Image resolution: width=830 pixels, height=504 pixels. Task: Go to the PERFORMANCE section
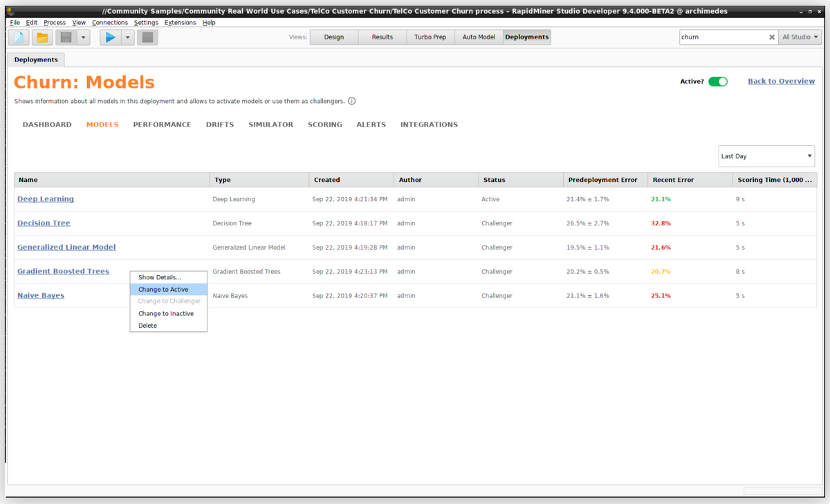point(162,125)
